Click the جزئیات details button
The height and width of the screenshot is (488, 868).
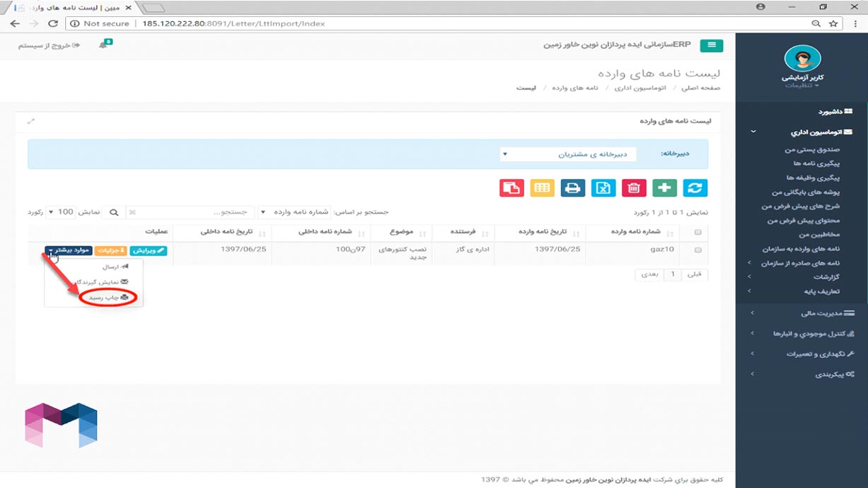[112, 250]
